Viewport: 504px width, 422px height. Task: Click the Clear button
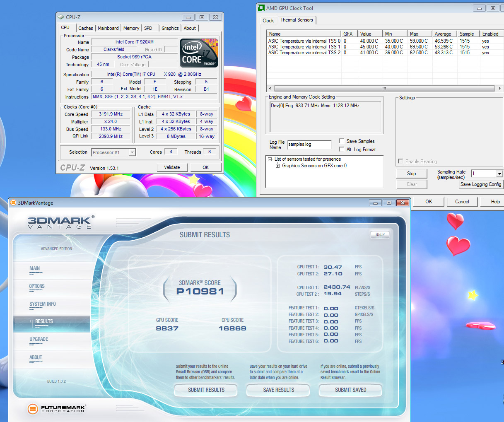tap(411, 184)
